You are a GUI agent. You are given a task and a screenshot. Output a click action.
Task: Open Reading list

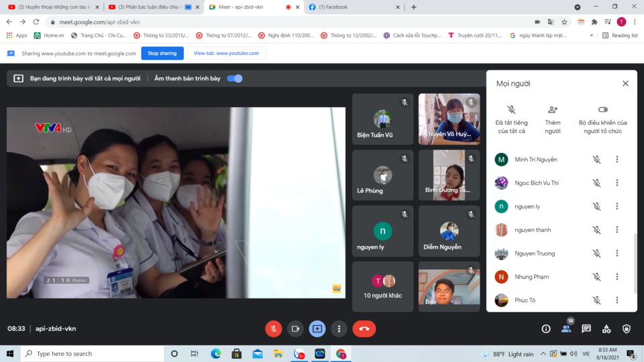click(620, 36)
